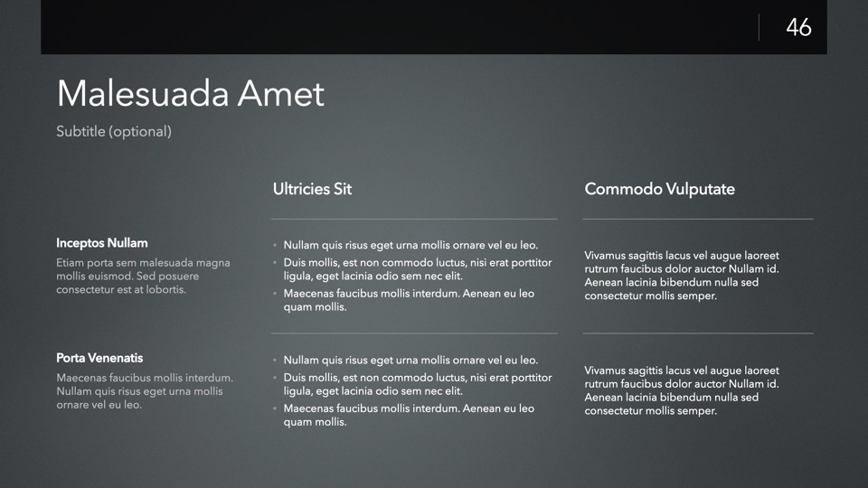Click the vertical separator beside slide number
868x488 pixels.
tap(759, 27)
